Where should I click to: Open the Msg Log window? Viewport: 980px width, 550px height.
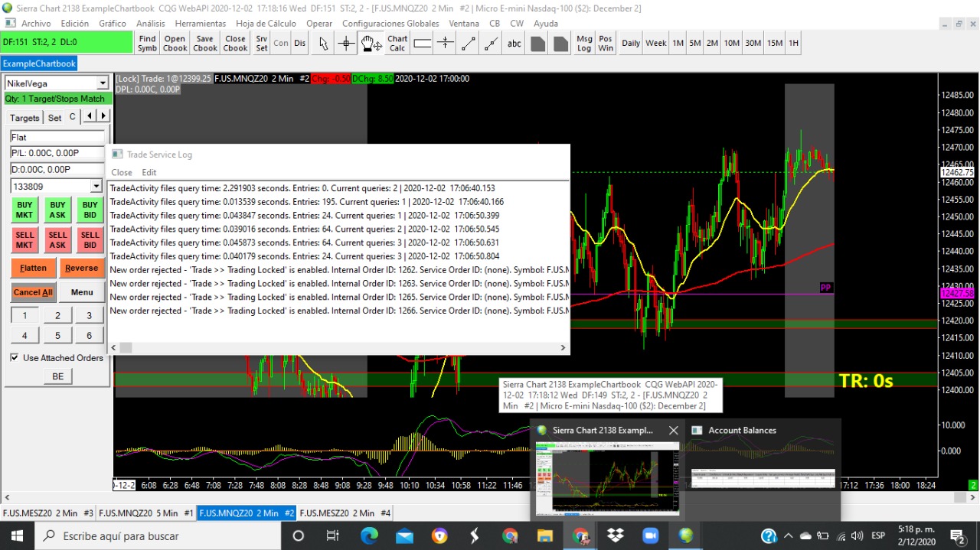[584, 44]
